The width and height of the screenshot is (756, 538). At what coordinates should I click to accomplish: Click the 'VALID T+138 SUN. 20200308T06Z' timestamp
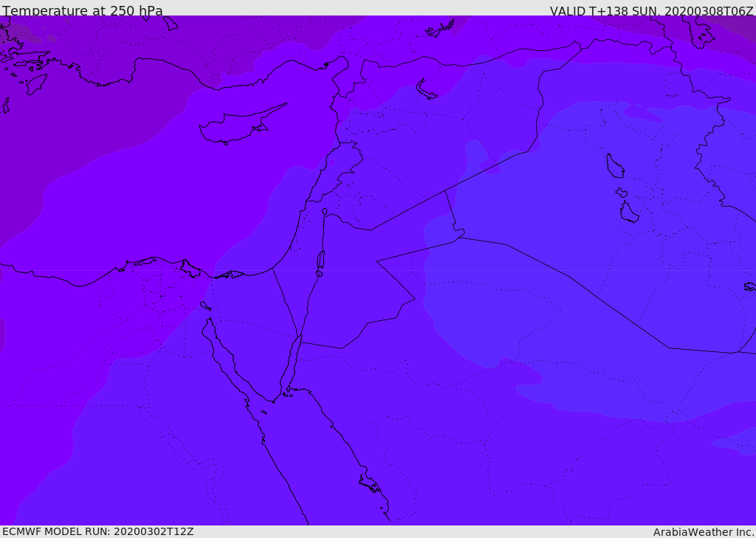click(651, 11)
